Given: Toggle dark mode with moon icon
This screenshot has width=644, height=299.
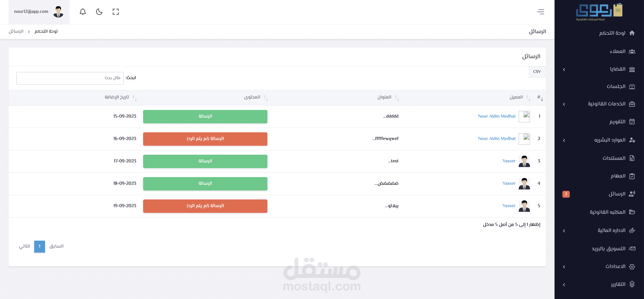Looking at the screenshot, I should click(x=99, y=12).
